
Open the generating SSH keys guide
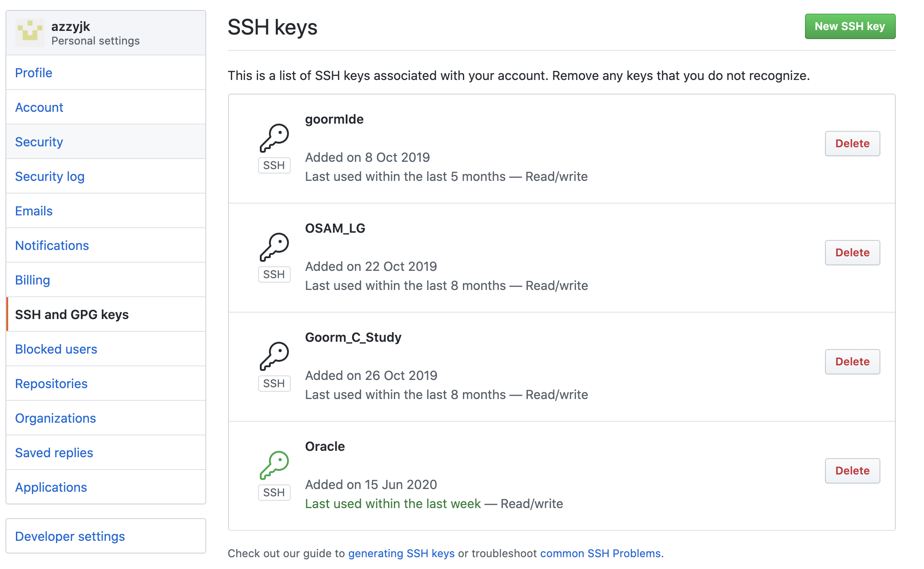click(401, 554)
